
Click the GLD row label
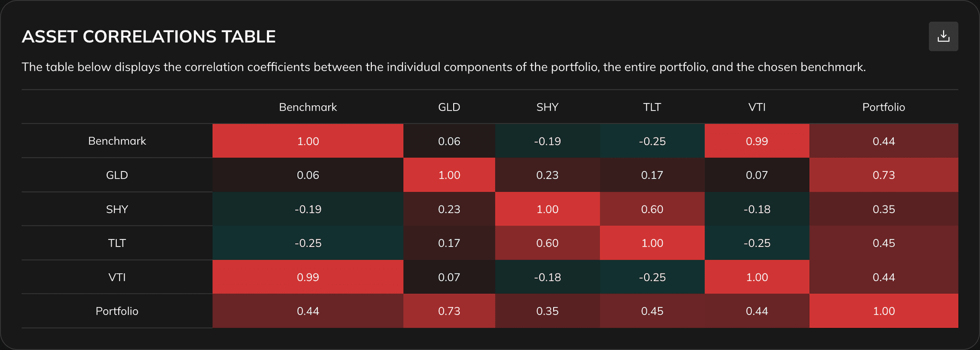[117, 175]
